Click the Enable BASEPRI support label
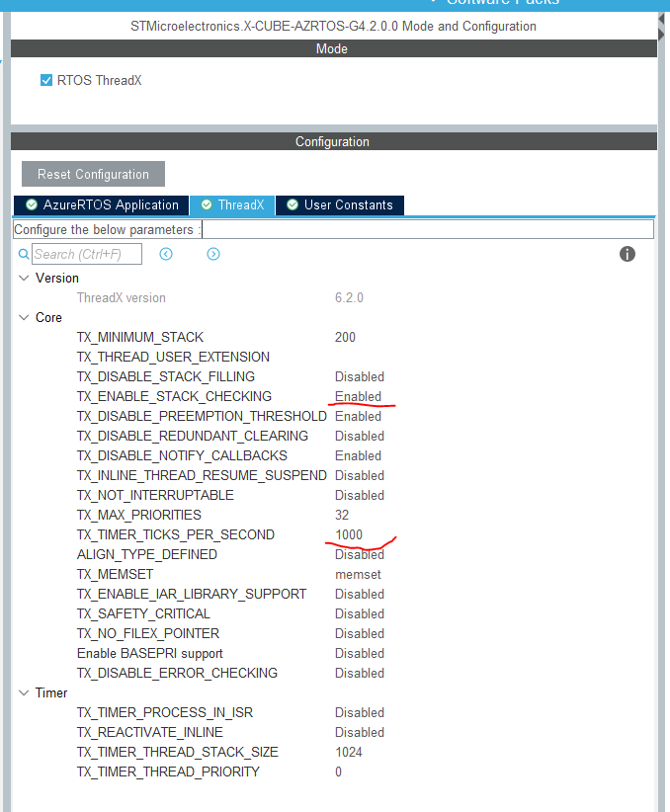 point(150,654)
